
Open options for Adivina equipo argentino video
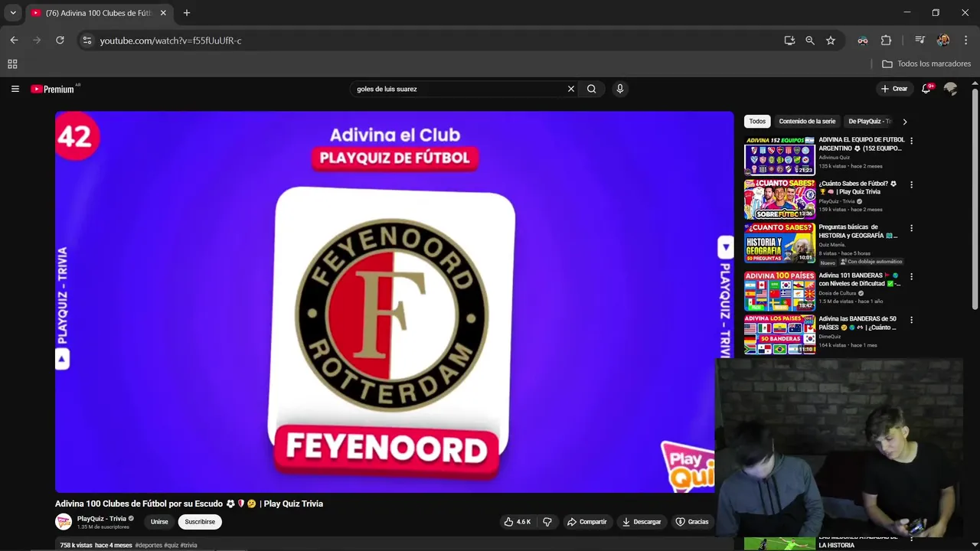tap(911, 141)
